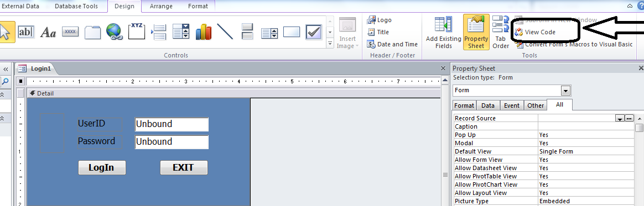Select the Password Unbound text box
Viewport: 644px width, 206px height.
point(172,142)
